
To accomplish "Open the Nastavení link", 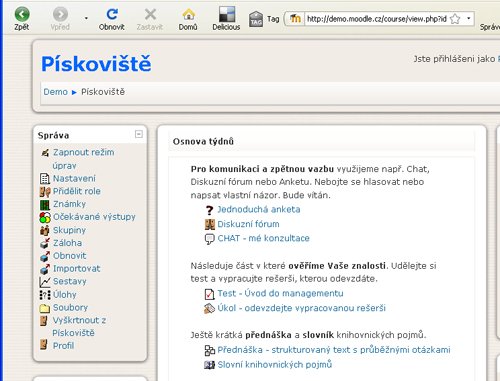I will coord(74,178).
